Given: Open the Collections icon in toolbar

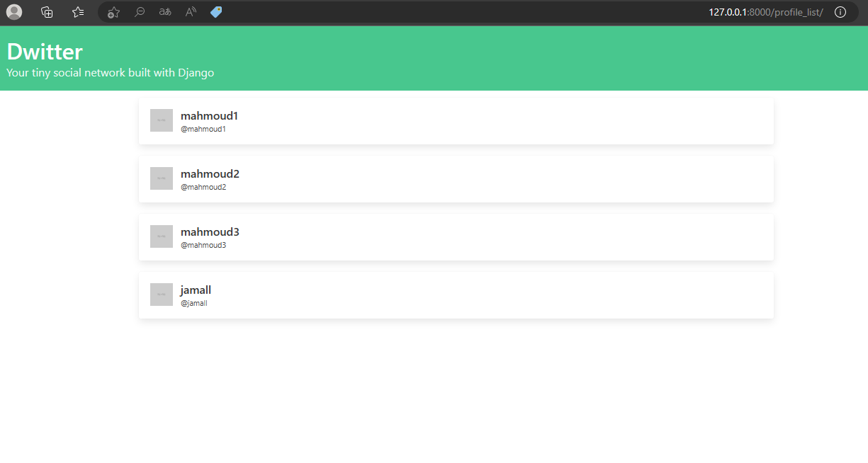Looking at the screenshot, I should (47, 12).
